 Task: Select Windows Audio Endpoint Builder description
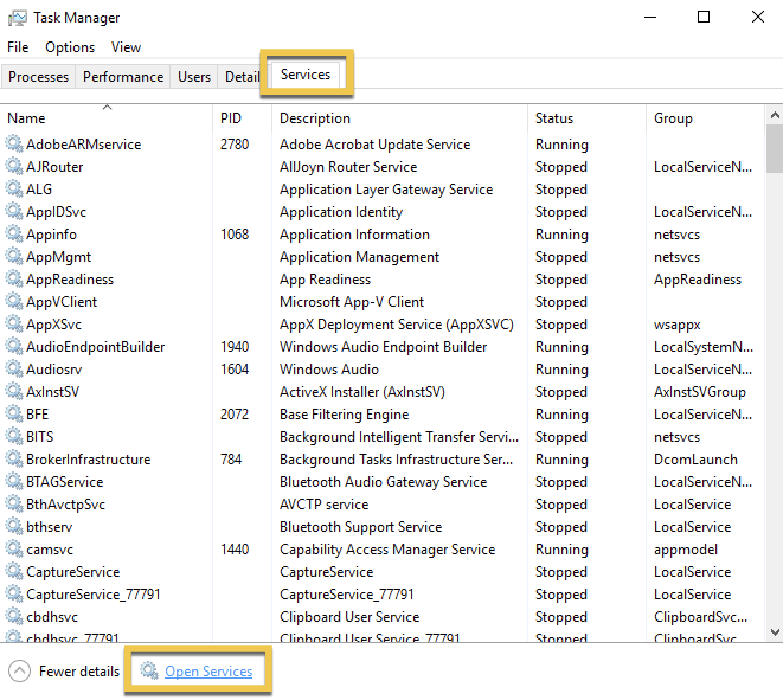click(383, 347)
